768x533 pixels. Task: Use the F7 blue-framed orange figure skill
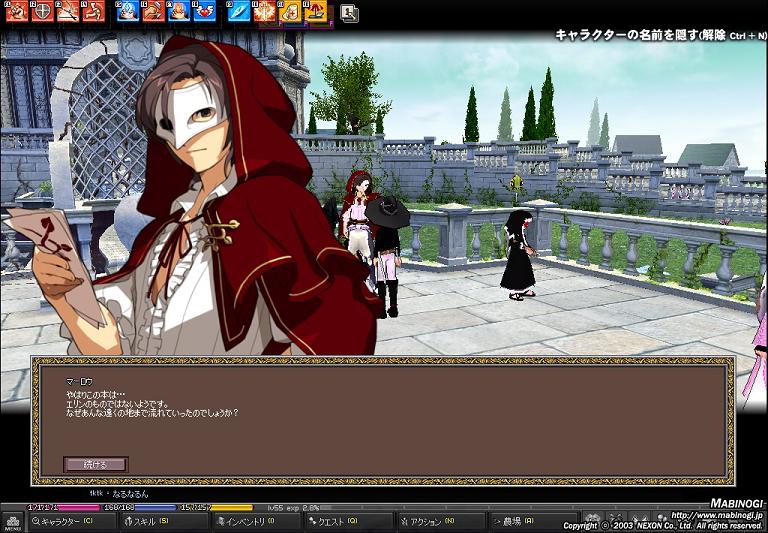click(x=179, y=11)
